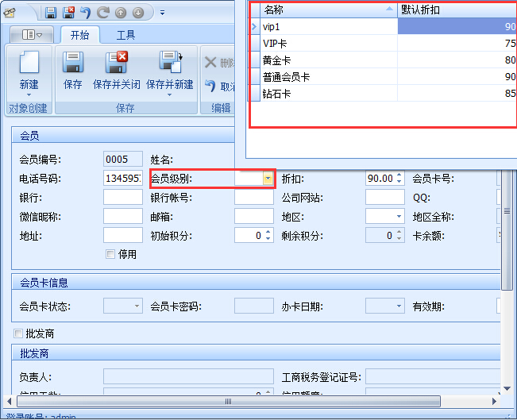Select 黄金卡 from the member level list
Screen dimensions: 517x420
pos(329,60)
